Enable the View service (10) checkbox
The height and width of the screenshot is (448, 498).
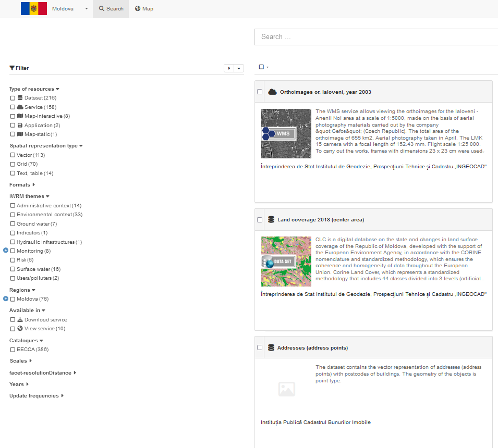(x=13, y=329)
